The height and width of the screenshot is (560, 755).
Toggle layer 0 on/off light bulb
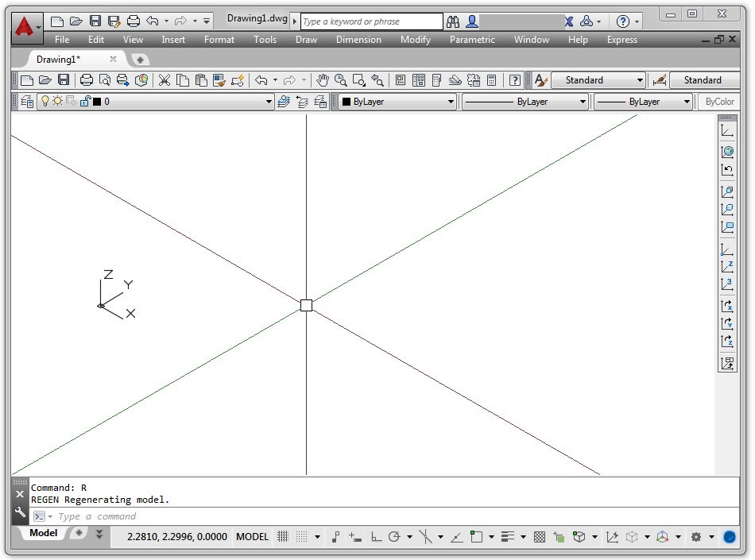coord(45,101)
